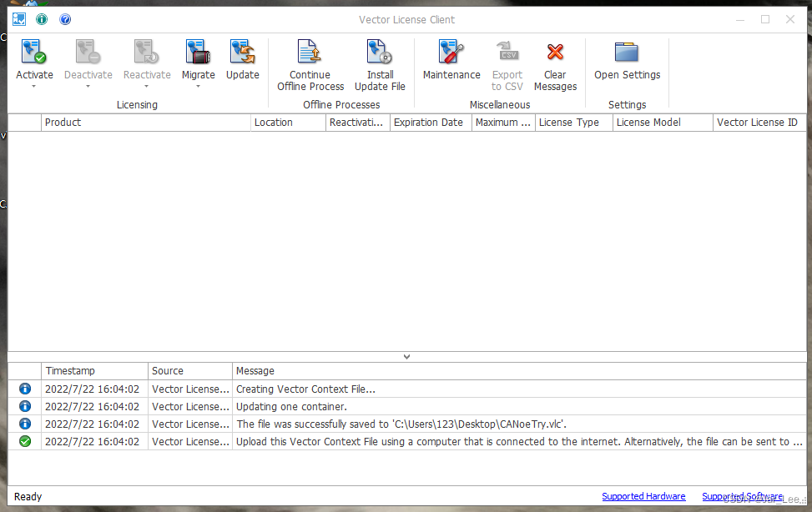Click the app icon in title bar

point(19,20)
